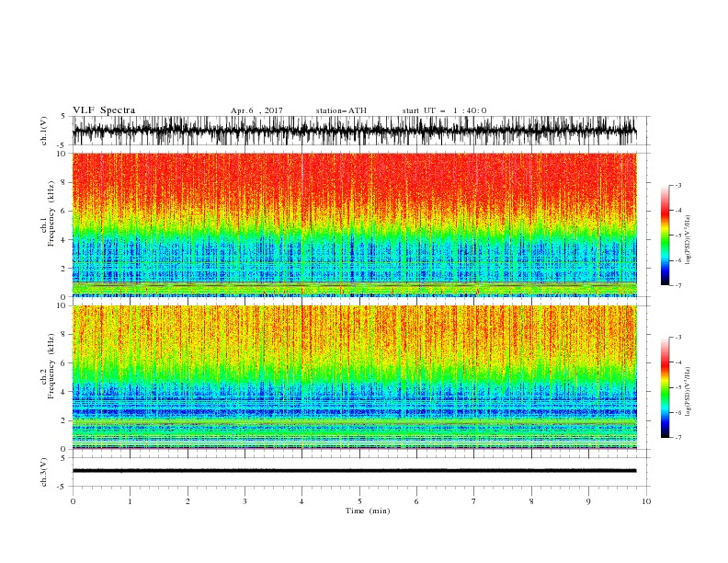728x563 pixels.
Task: Click the "8" kHz tick of ch.2 spectrogram
Action: (x=64, y=335)
